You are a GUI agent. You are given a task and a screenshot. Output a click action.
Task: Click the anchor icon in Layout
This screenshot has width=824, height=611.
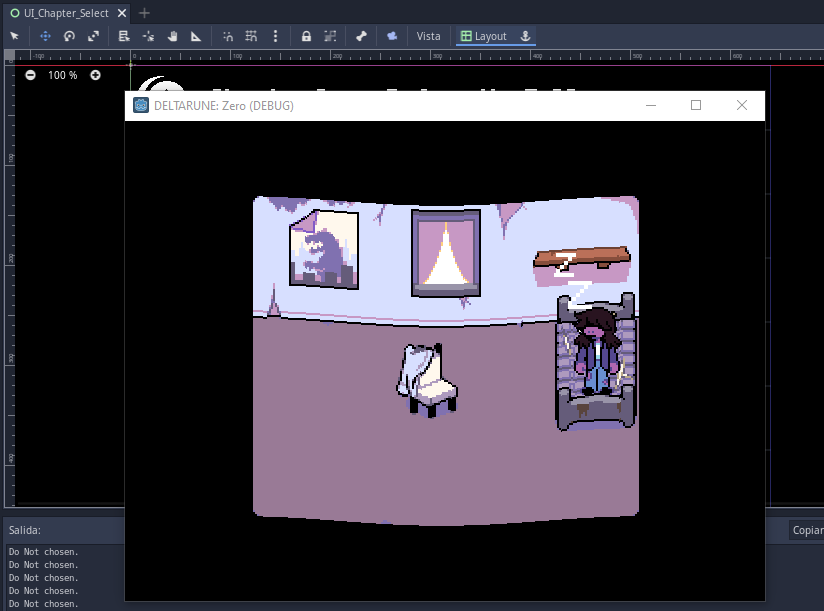click(525, 36)
